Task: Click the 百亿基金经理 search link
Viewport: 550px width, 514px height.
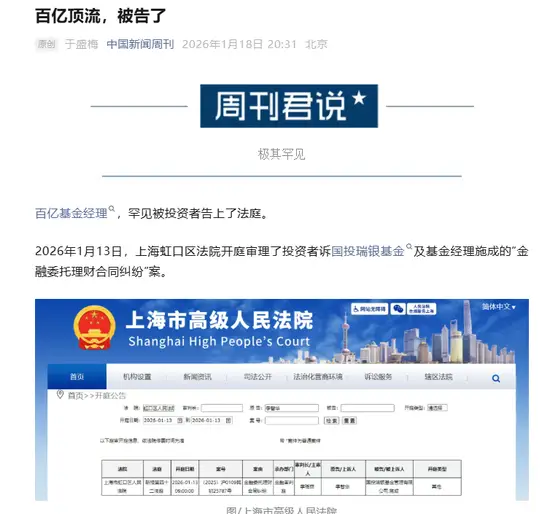Action: 71,213
